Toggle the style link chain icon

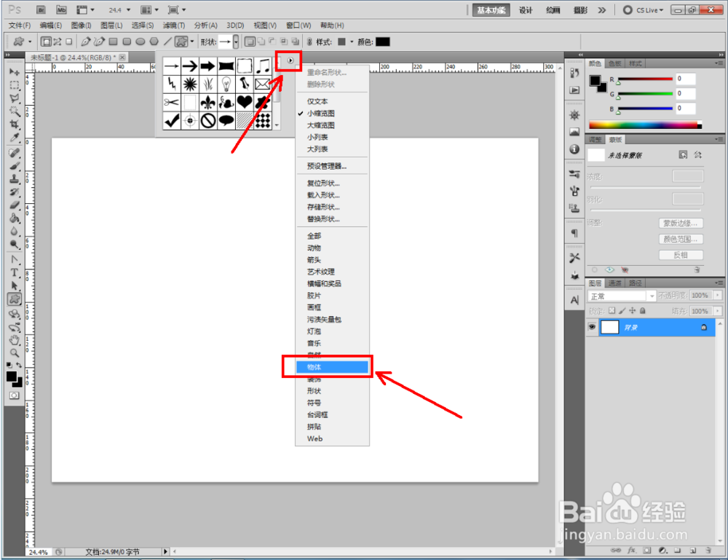[x=309, y=42]
